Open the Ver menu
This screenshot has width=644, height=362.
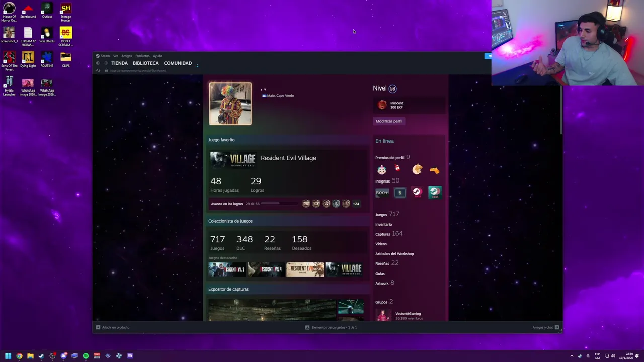115,56
